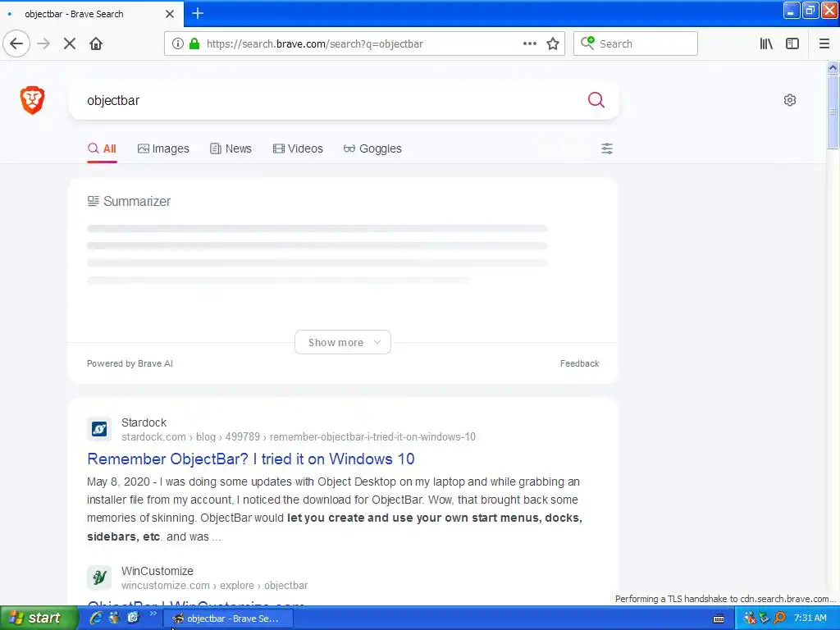The width and height of the screenshot is (840, 630).
Task: Click the page vertical scrollbar thumb
Action: [x=833, y=112]
